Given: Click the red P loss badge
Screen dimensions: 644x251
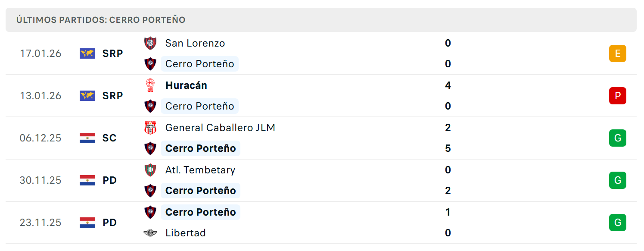Looking at the screenshot, I should tap(618, 96).
